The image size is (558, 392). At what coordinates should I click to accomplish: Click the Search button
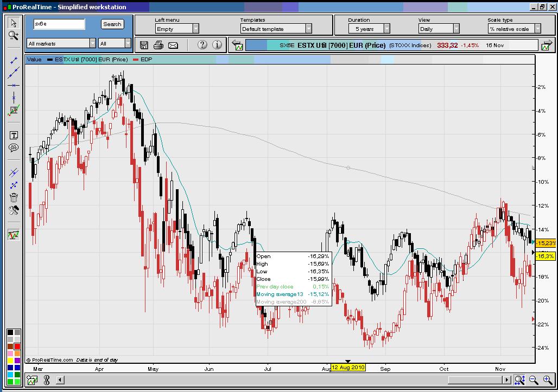pyautogui.click(x=112, y=24)
